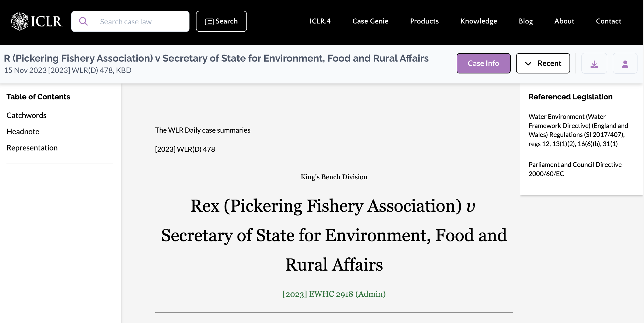Click the list icon in Search button
This screenshot has height=323, width=644.
tap(209, 22)
